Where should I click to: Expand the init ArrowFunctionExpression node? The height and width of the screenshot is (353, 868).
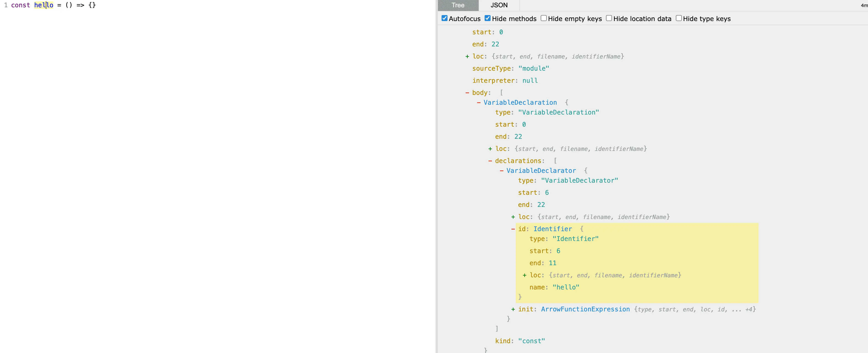pos(513,310)
